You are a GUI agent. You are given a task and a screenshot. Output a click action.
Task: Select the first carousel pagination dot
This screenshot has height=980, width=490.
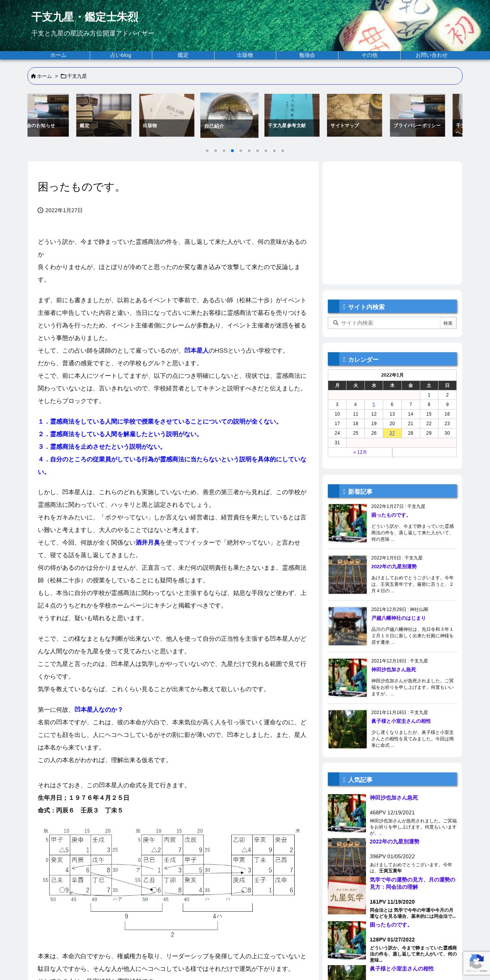[207, 151]
